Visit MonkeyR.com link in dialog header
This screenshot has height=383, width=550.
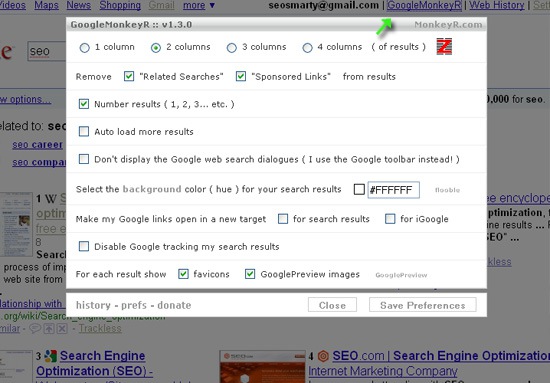(448, 25)
